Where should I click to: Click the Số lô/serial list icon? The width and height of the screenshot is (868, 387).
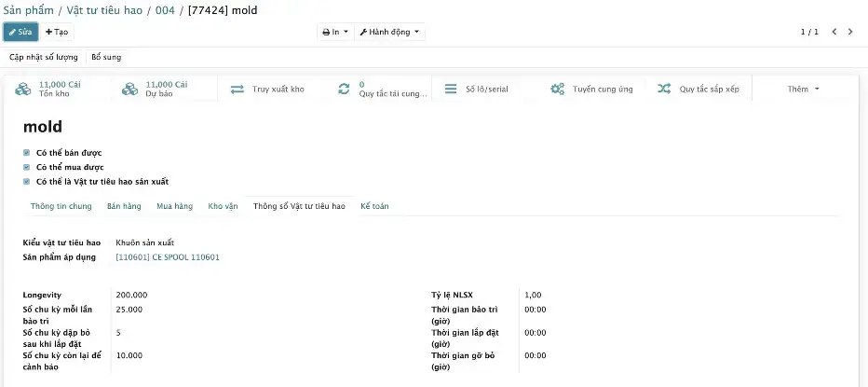pyautogui.click(x=450, y=90)
